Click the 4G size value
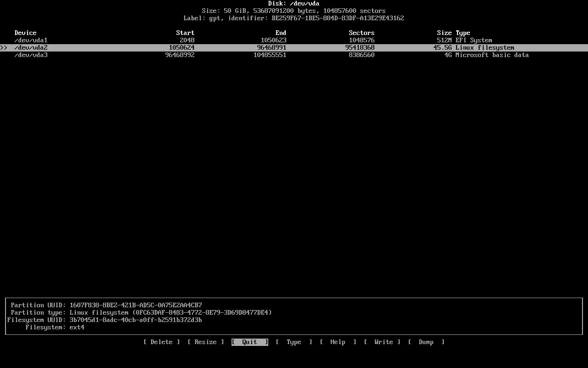The width and height of the screenshot is (588, 368). [448, 55]
